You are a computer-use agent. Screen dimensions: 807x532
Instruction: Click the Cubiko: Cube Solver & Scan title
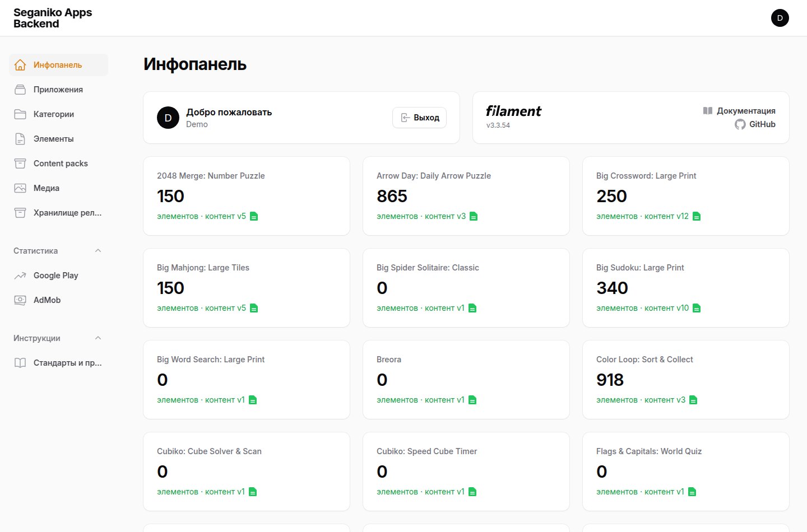pos(209,451)
